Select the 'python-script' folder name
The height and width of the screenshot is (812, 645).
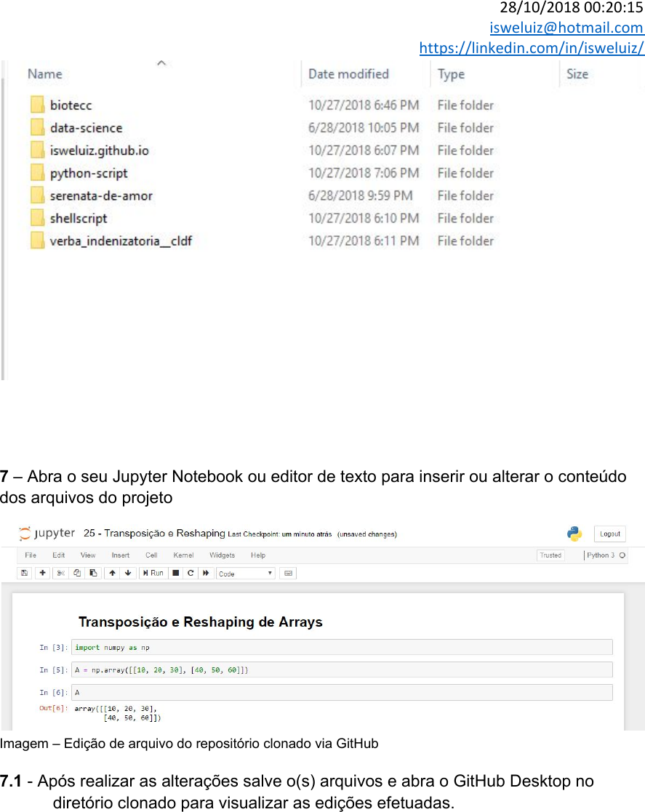click(x=89, y=174)
